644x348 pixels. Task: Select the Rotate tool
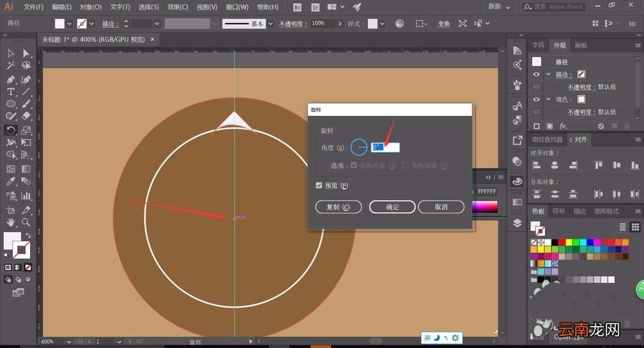pyautogui.click(x=11, y=130)
